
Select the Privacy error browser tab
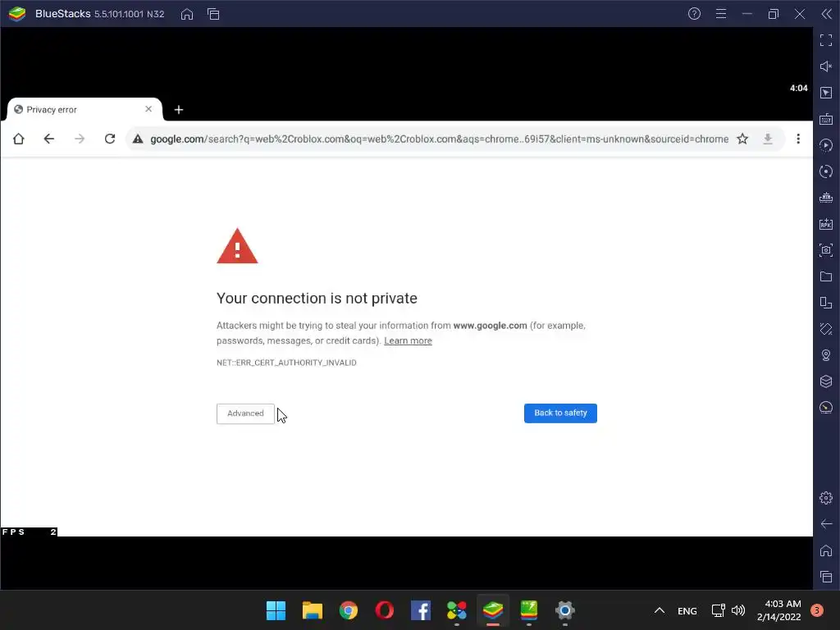84,109
